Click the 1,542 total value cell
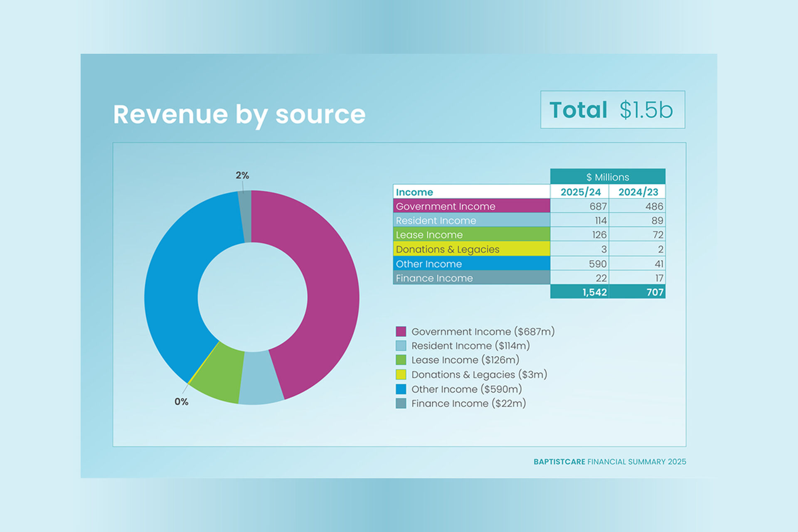Screen dimensions: 798x532 [x=594, y=292]
